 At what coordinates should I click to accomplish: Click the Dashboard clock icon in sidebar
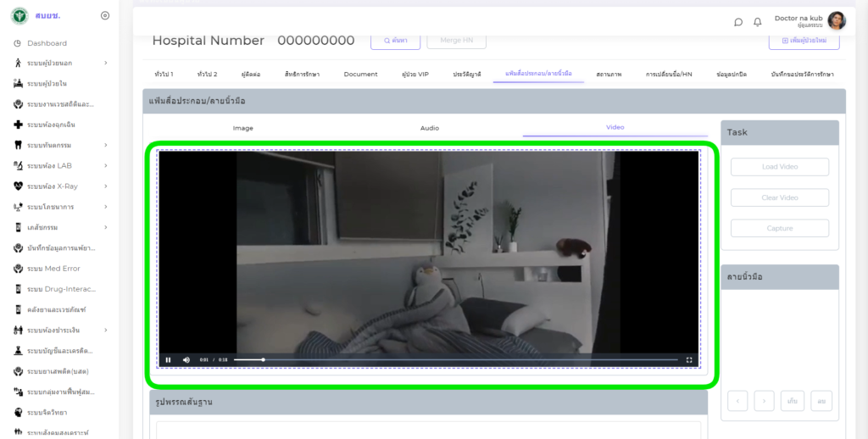tap(18, 43)
